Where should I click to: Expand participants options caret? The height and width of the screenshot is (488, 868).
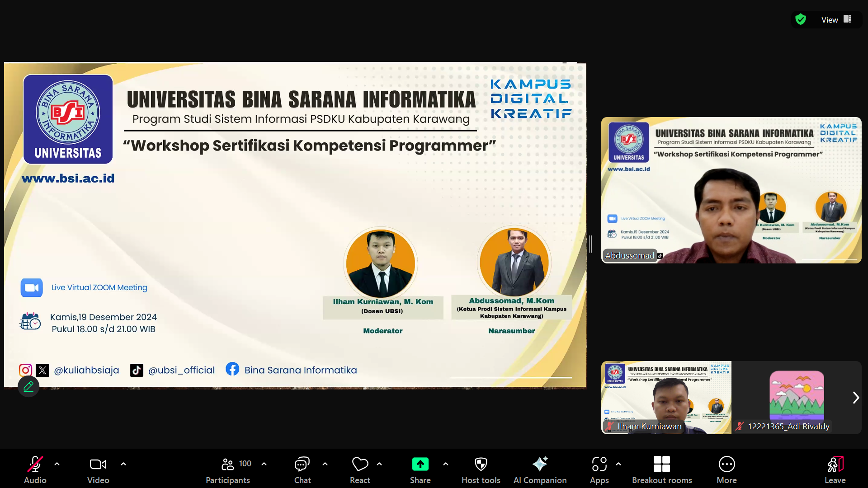tap(264, 464)
